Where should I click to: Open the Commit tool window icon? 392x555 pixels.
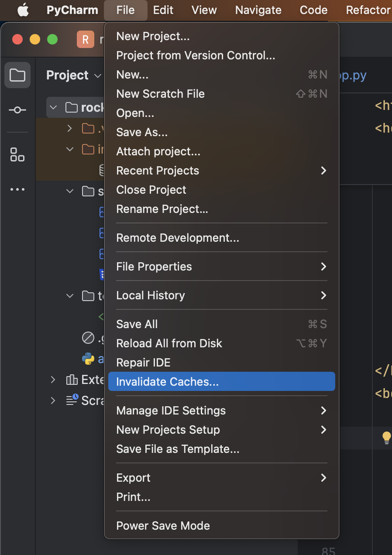click(x=17, y=110)
